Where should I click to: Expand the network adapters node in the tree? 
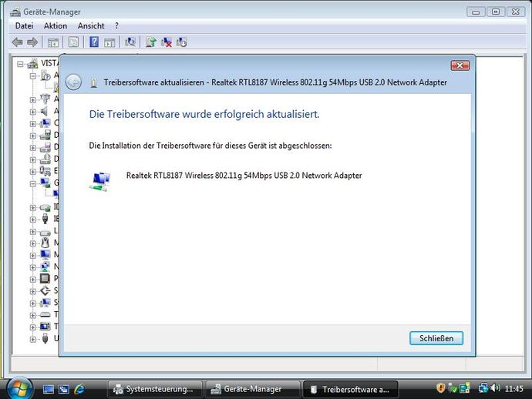tap(33, 267)
